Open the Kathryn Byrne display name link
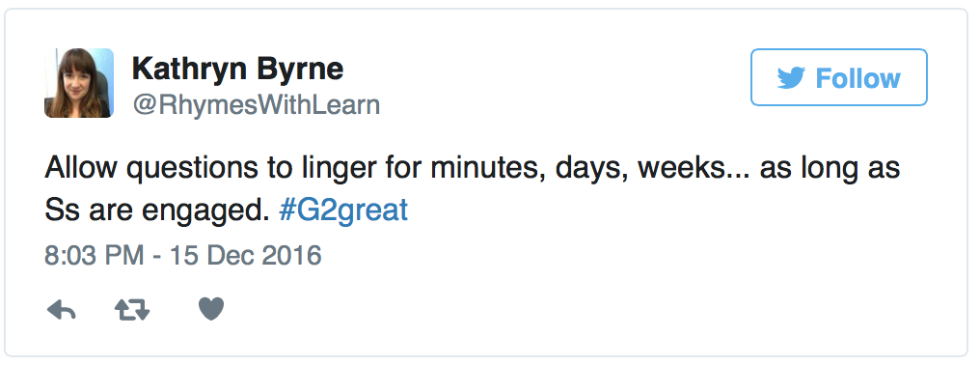The height and width of the screenshot is (365, 980). pos(237,69)
